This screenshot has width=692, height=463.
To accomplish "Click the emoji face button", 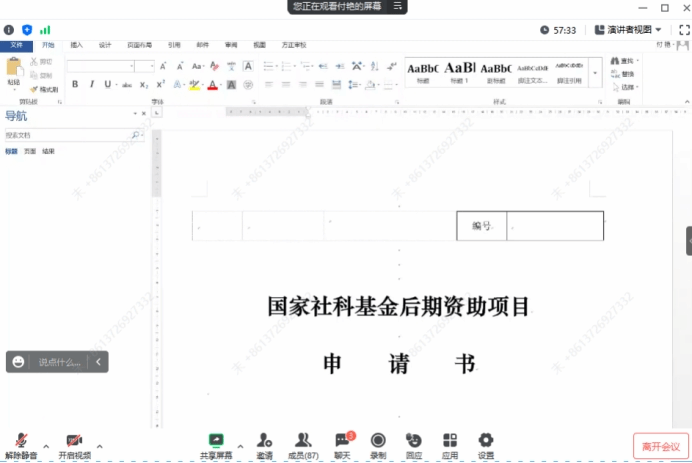I will (19, 361).
